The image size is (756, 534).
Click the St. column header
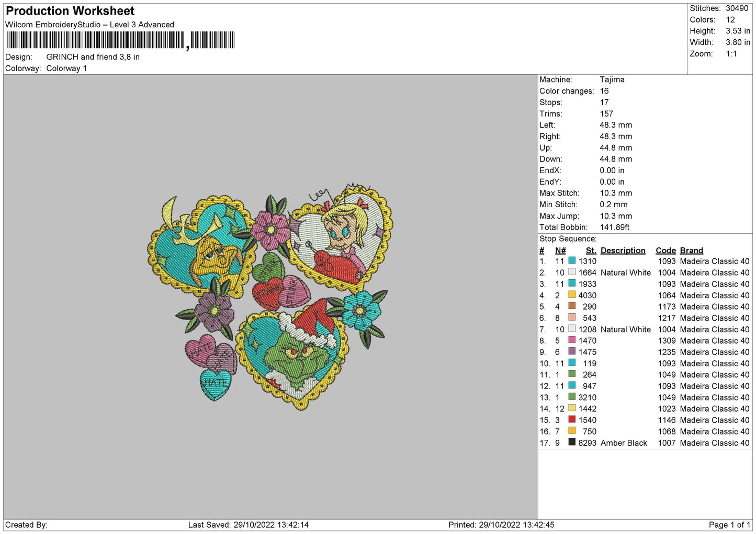point(591,251)
